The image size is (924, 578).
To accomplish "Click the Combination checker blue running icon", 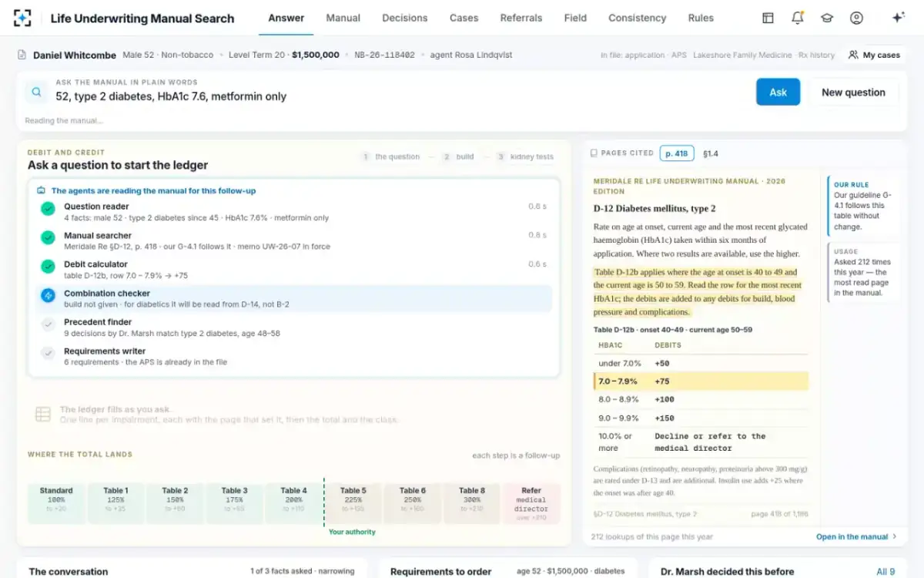I will click(x=48, y=295).
